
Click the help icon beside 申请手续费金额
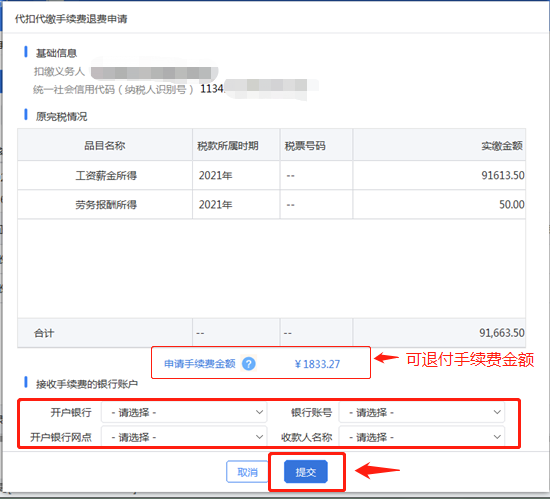click(249, 364)
